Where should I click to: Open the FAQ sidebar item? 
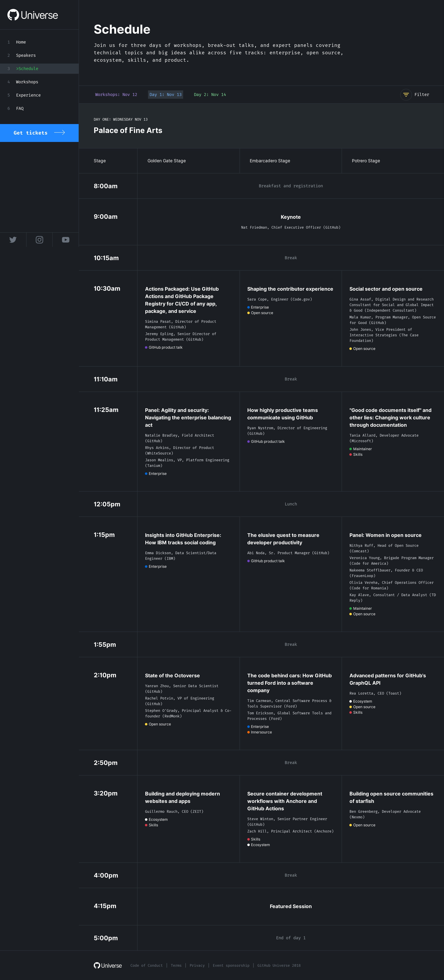pyautogui.click(x=20, y=109)
